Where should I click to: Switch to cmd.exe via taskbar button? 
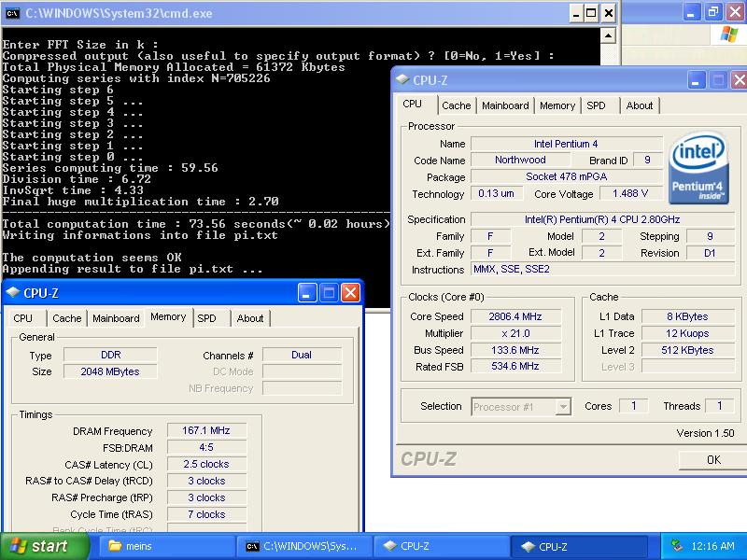pyautogui.click(x=304, y=546)
